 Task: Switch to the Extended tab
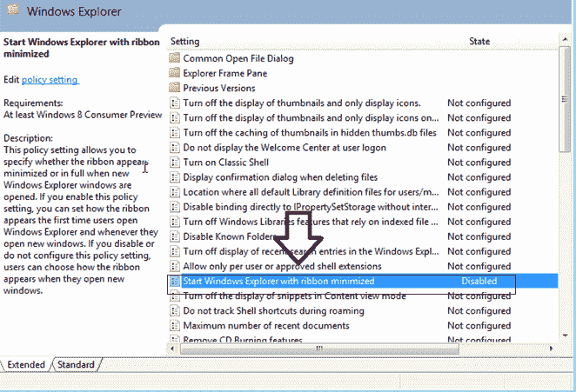coord(26,364)
